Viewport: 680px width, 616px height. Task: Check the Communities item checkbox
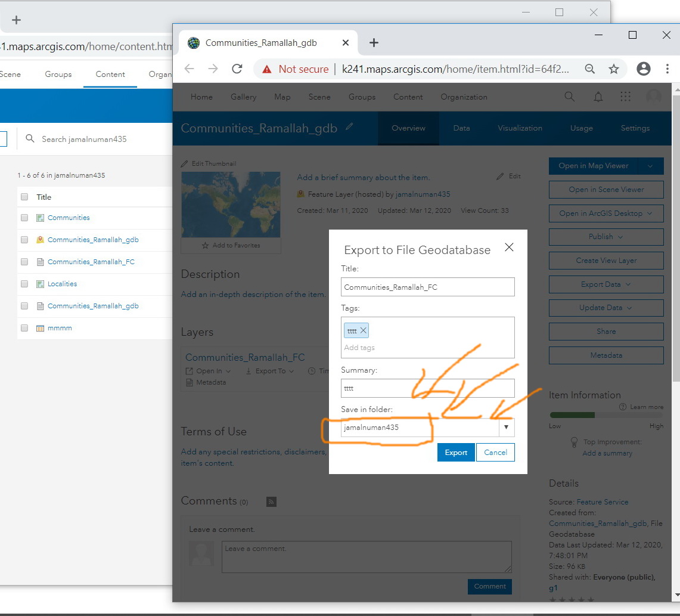pos(24,218)
